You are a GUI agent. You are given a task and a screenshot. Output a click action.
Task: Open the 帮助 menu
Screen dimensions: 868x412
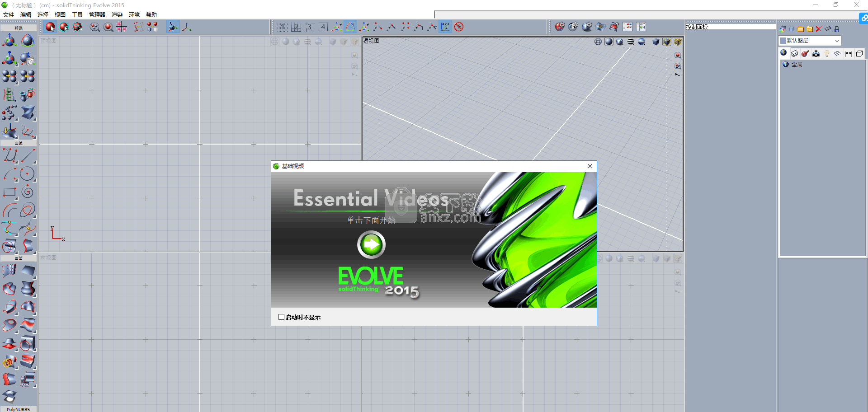pyautogui.click(x=151, y=14)
